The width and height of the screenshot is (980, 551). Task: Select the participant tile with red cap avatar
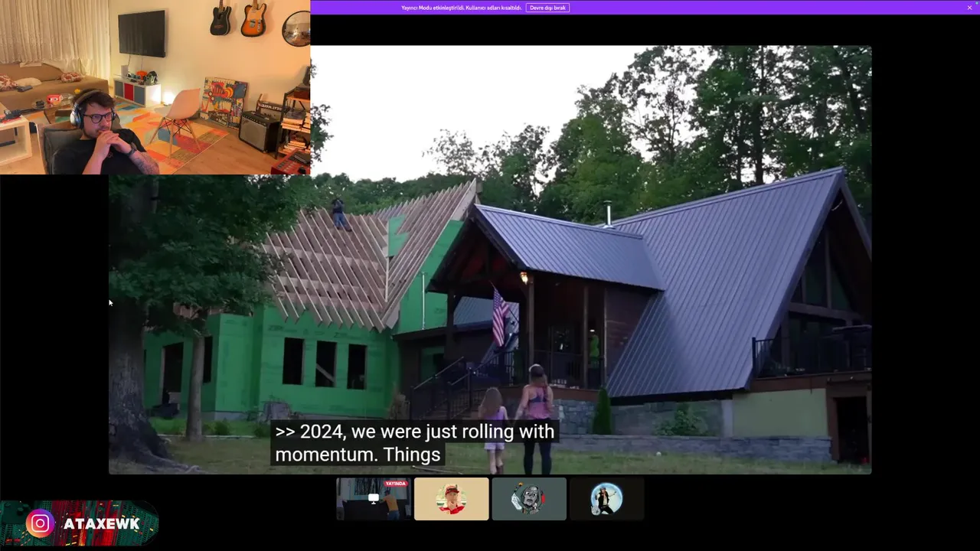point(451,499)
